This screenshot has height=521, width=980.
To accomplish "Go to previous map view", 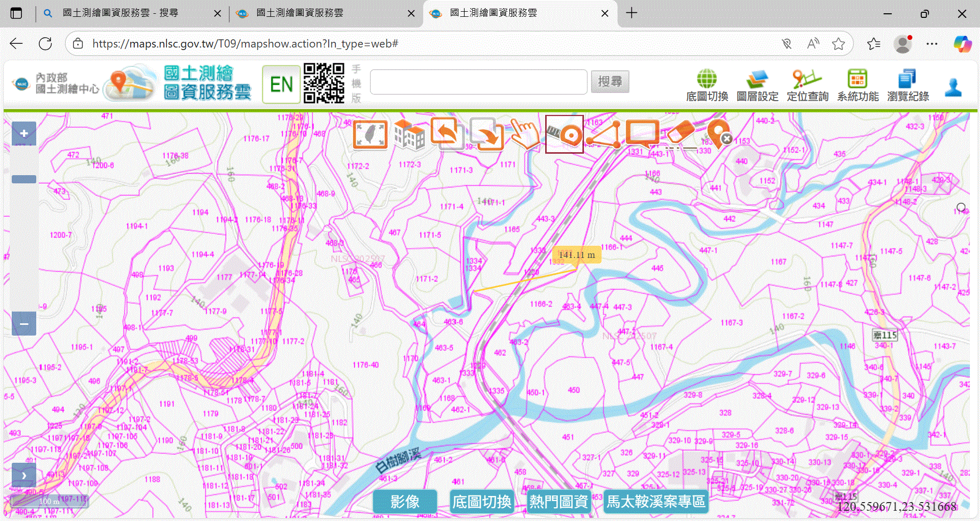I will click(x=447, y=134).
